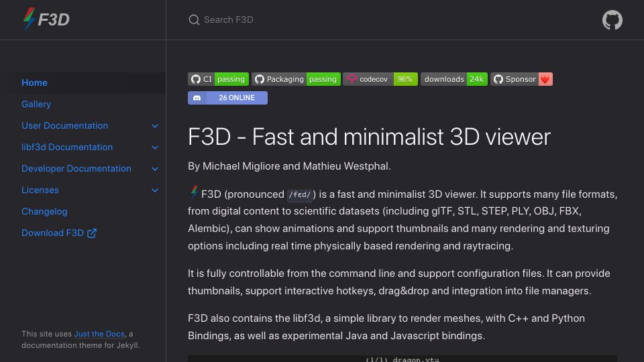Open Developer Documentation page
Screen dimensions: 644x362
point(76,168)
